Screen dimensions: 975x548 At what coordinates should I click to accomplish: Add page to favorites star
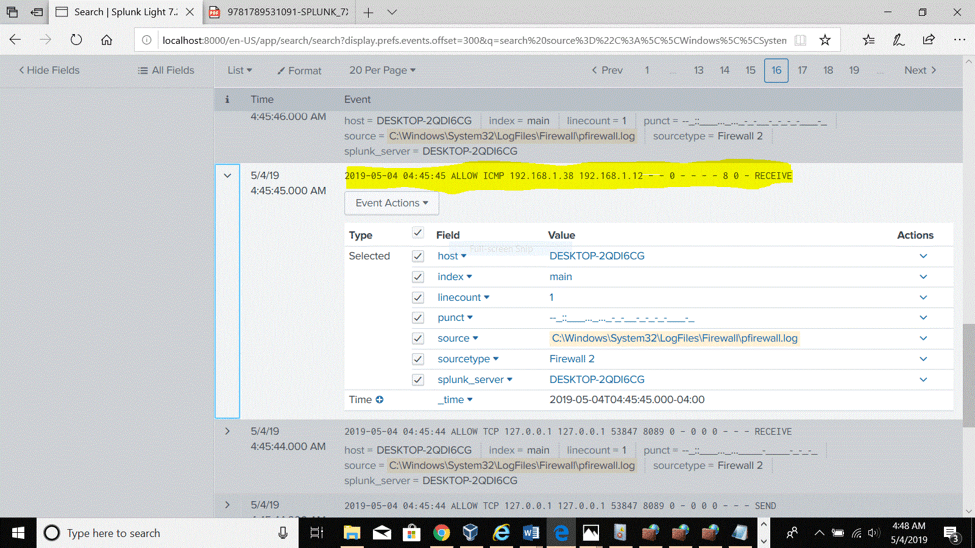point(825,40)
